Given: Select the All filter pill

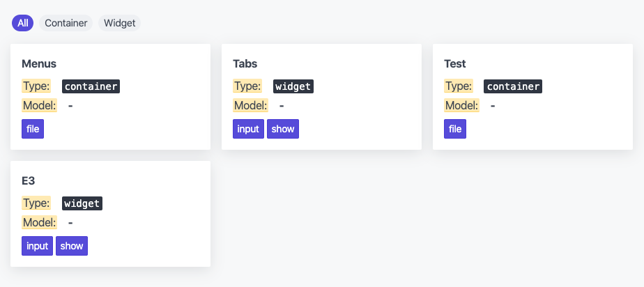Looking at the screenshot, I should tap(22, 23).
